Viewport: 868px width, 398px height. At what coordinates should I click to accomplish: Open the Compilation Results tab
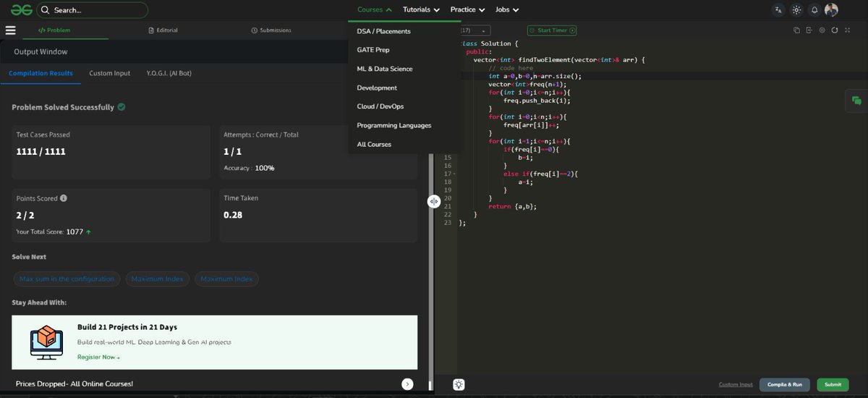[41, 73]
